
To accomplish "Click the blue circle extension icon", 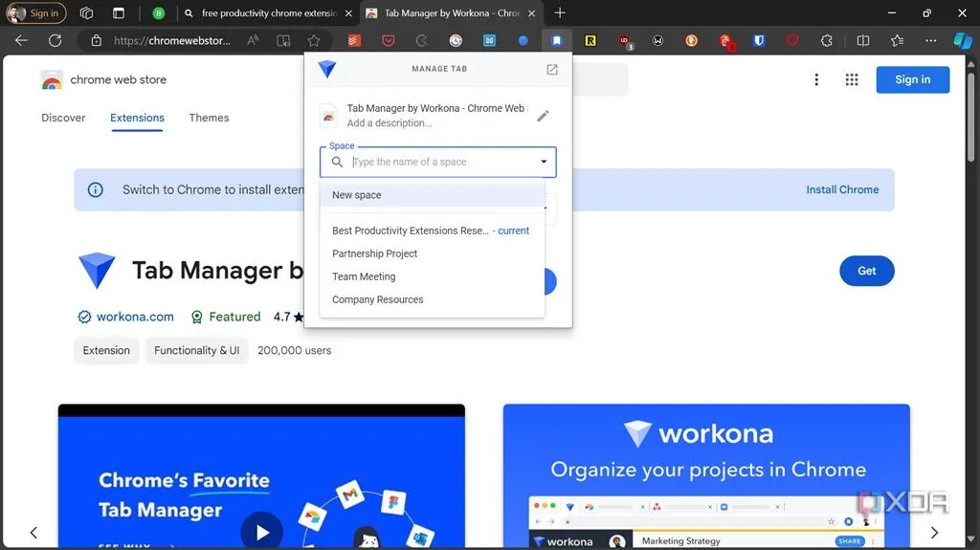I will [523, 40].
